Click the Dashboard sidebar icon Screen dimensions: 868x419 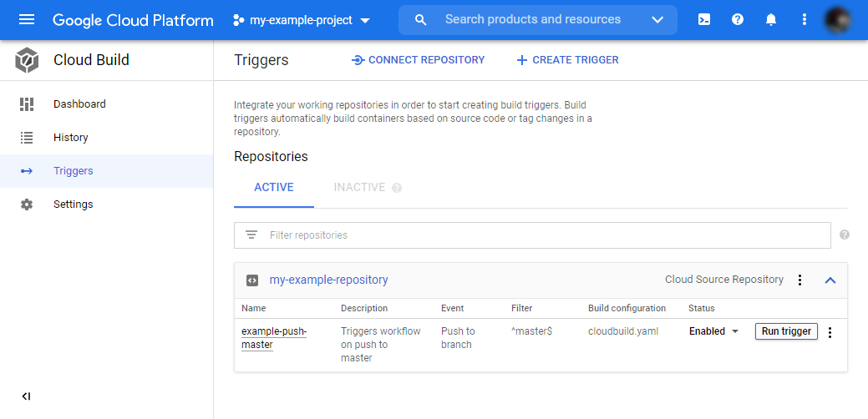(27, 104)
